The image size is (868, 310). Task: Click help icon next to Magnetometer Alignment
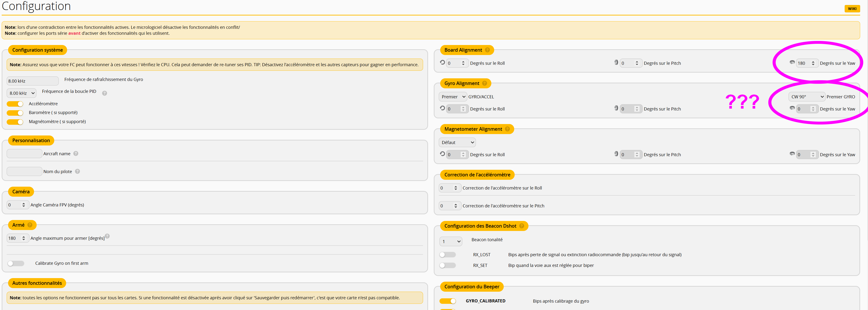507,129
